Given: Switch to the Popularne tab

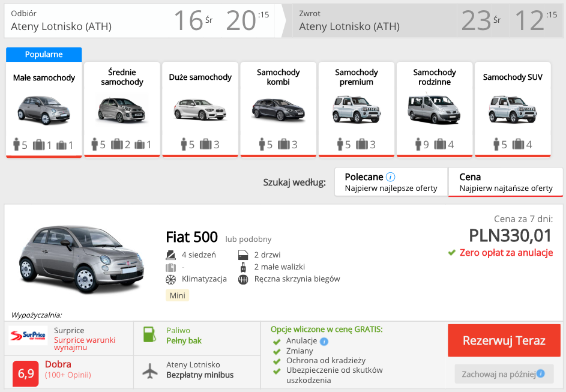Looking at the screenshot, I should click(43, 55).
